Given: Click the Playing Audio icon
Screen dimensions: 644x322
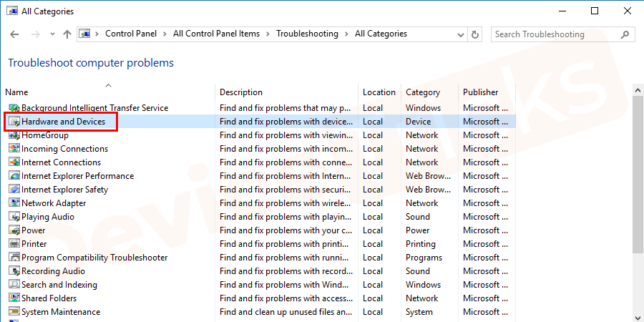Looking at the screenshot, I should pos(14,217).
